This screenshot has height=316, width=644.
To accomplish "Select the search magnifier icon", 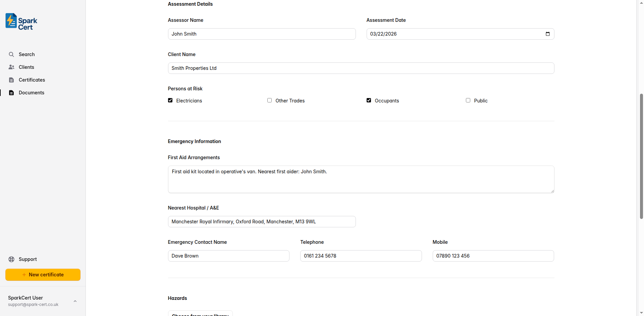I will click(11, 54).
